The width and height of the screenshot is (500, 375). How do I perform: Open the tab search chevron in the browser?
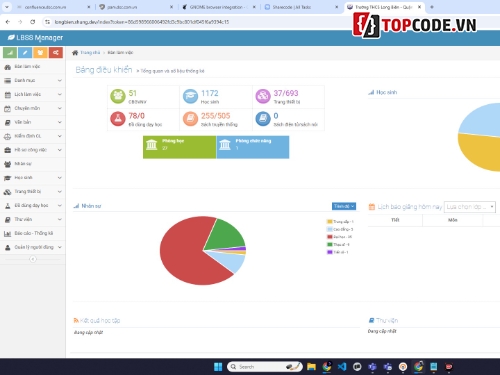(7, 7)
